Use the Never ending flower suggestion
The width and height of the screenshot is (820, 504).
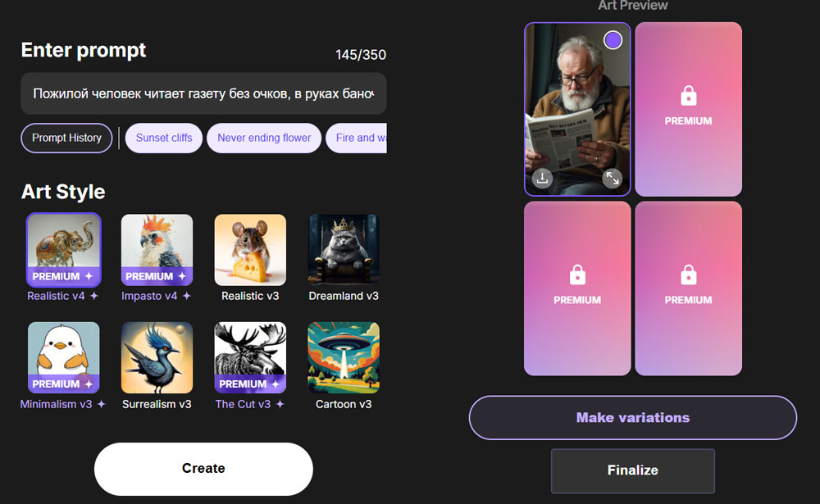pos(264,138)
